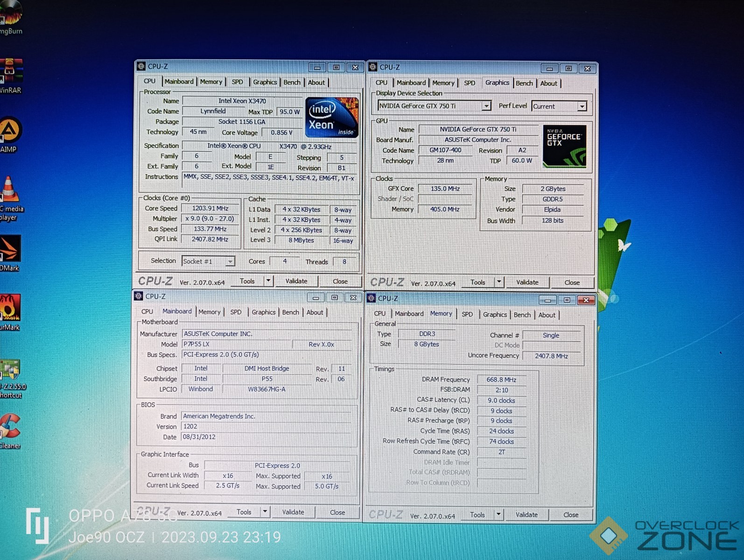744x560 pixels.
Task: Click title bar icon of Memory tab window
Action: (372, 298)
